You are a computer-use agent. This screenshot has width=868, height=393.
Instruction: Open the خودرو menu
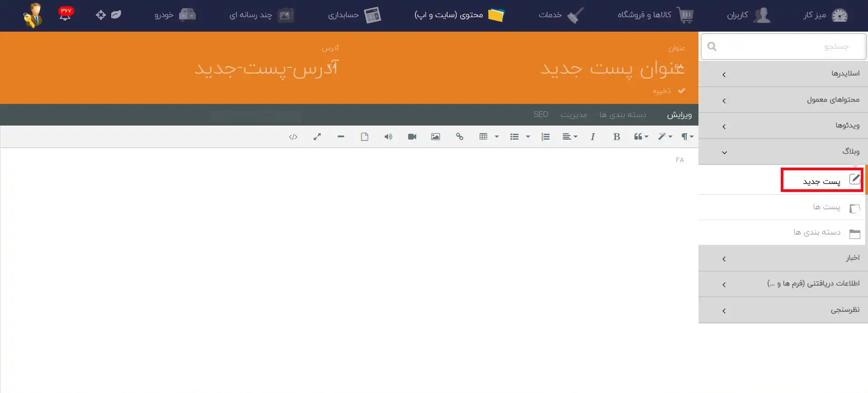coord(175,15)
